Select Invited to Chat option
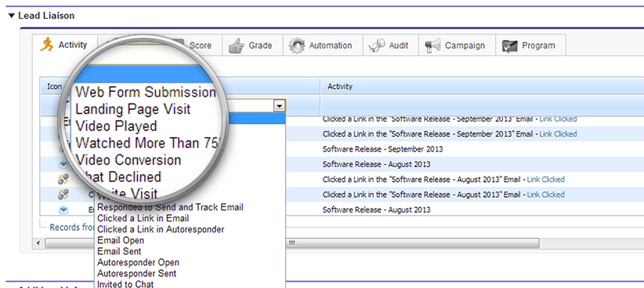The width and height of the screenshot is (644, 288). pos(125,284)
